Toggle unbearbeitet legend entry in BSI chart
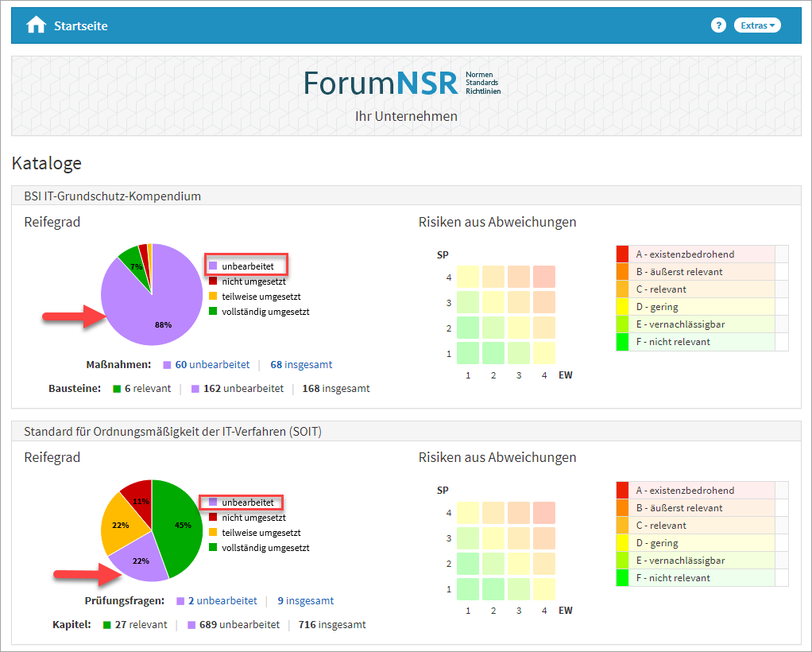The width and height of the screenshot is (812, 652). pyautogui.click(x=246, y=264)
